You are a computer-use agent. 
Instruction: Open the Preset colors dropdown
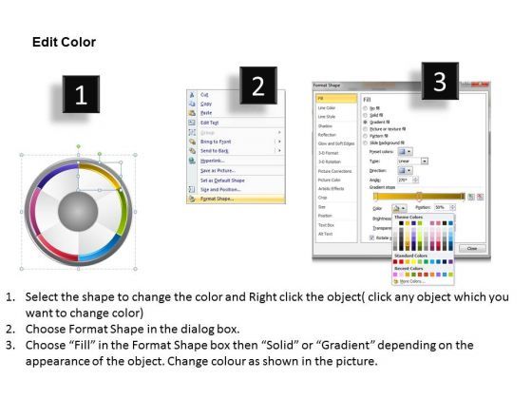point(405,151)
